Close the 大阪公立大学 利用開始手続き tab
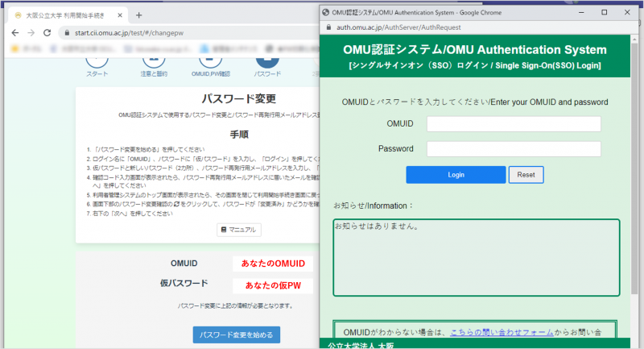This screenshot has height=349, width=644. [120, 15]
